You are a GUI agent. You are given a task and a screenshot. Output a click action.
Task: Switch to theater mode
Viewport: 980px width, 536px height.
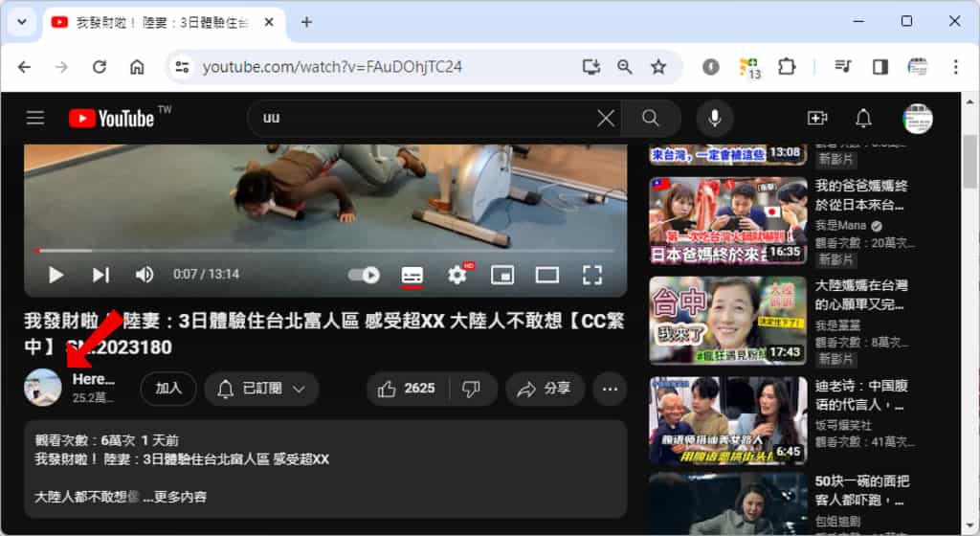(547, 275)
